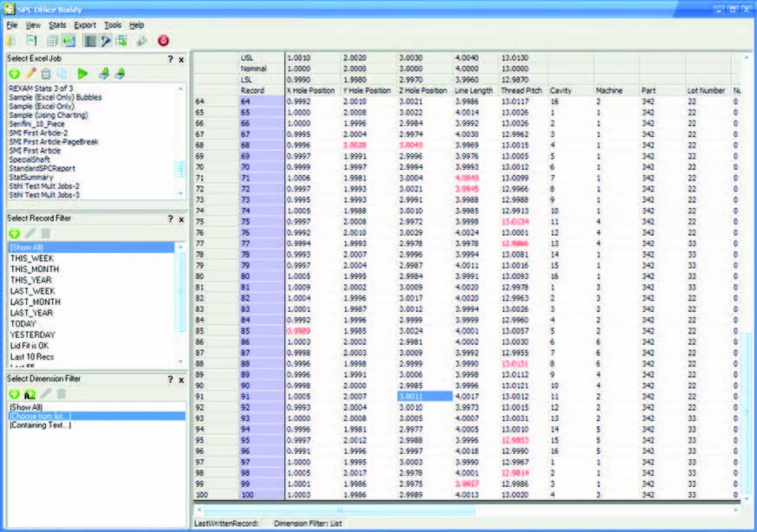Open help for Select Excel Job panel
Viewport: 757px width, 532px height.
[x=171, y=59]
